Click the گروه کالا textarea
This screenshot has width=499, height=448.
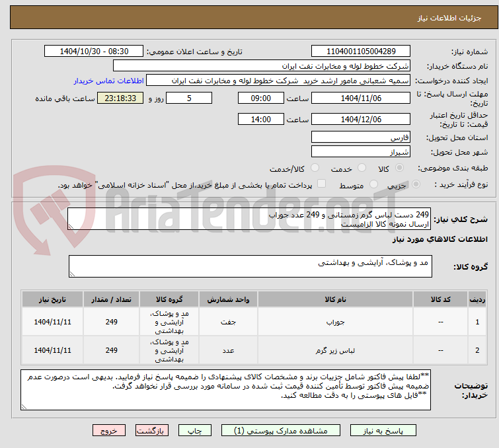point(250,266)
